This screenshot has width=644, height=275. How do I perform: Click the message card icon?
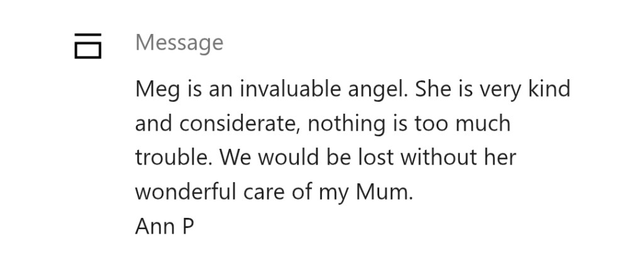[x=88, y=45]
